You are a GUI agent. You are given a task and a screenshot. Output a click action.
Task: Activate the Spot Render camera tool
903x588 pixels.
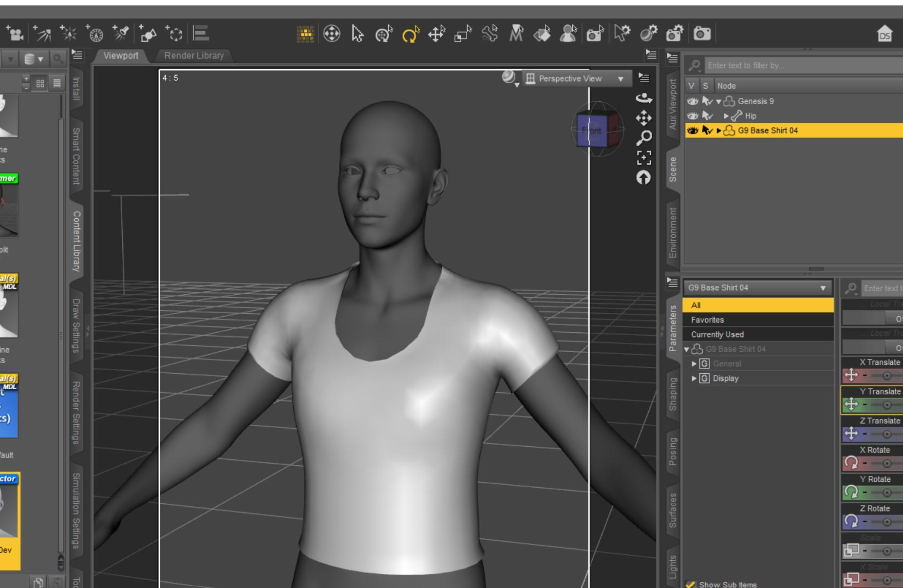[595, 34]
